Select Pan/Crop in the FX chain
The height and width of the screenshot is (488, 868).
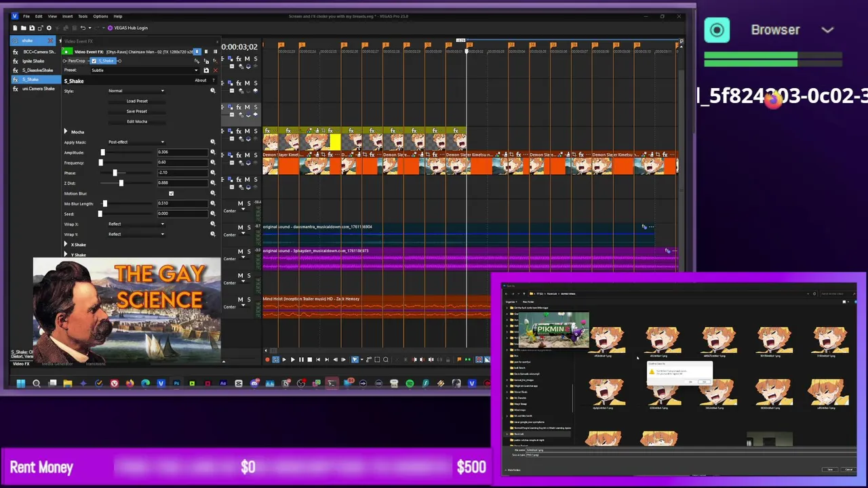pos(77,61)
